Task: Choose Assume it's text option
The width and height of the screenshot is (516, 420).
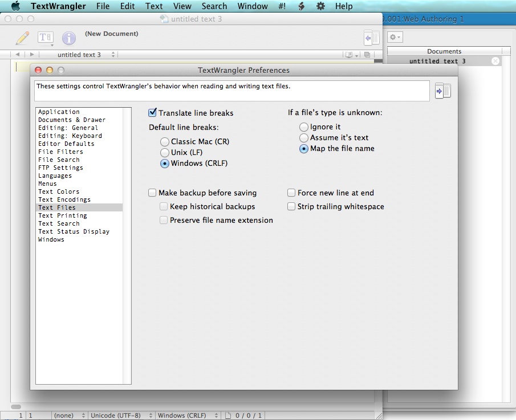Action: click(304, 138)
